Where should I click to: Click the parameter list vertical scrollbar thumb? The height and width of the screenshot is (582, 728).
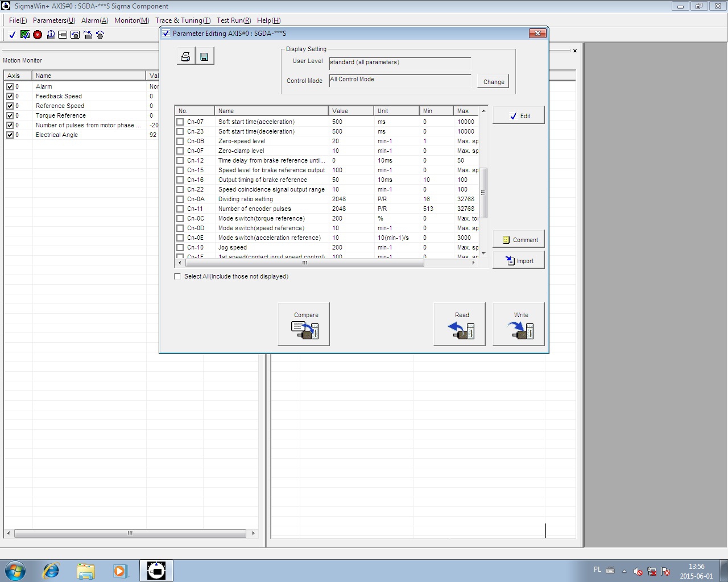point(483,193)
